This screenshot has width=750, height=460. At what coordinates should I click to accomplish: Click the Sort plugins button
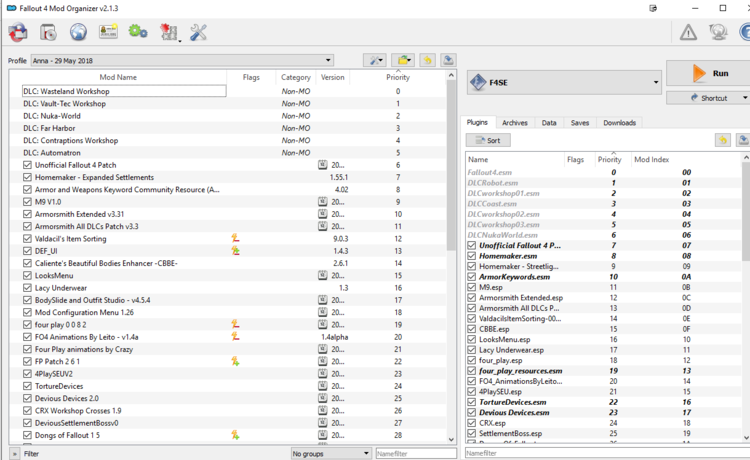pyautogui.click(x=488, y=140)
